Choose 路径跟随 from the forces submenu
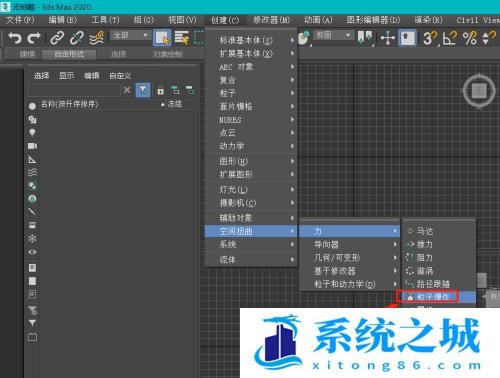Image resolution: width=500 pixels, height=378 pixels. 439,284
